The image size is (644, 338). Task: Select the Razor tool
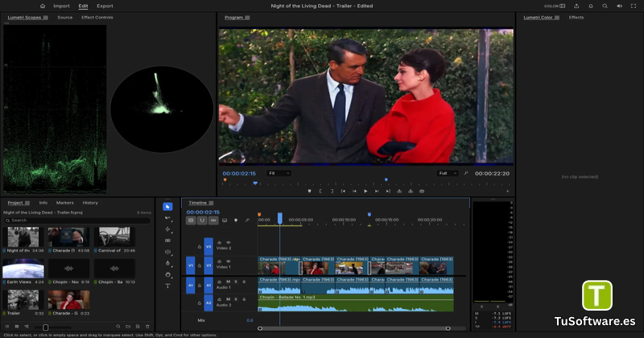click(x=167, y=241)
